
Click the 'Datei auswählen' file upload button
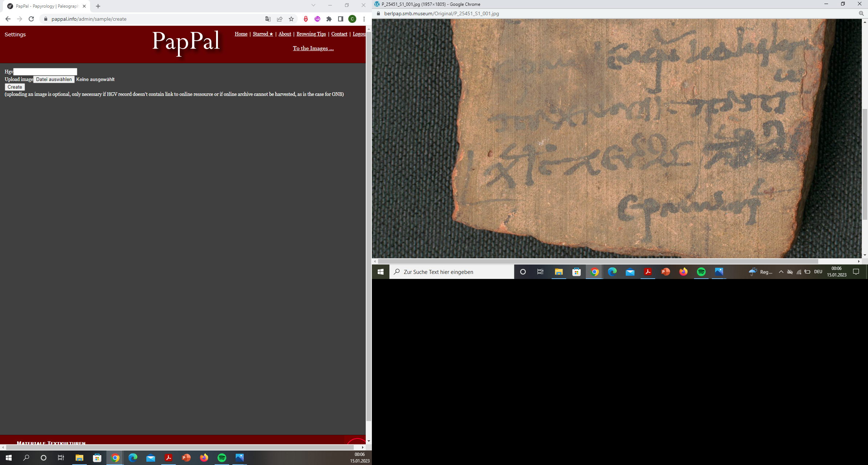coord(54,79)
